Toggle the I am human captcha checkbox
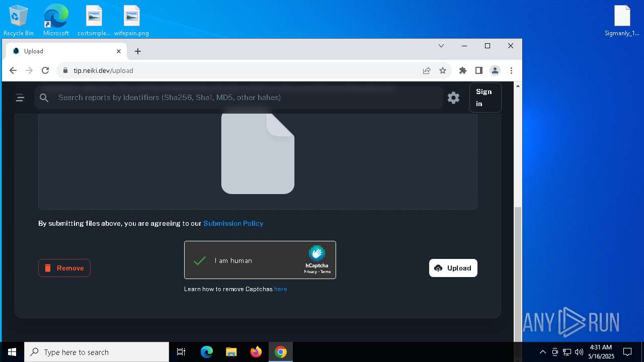 [x=200, y=260]
